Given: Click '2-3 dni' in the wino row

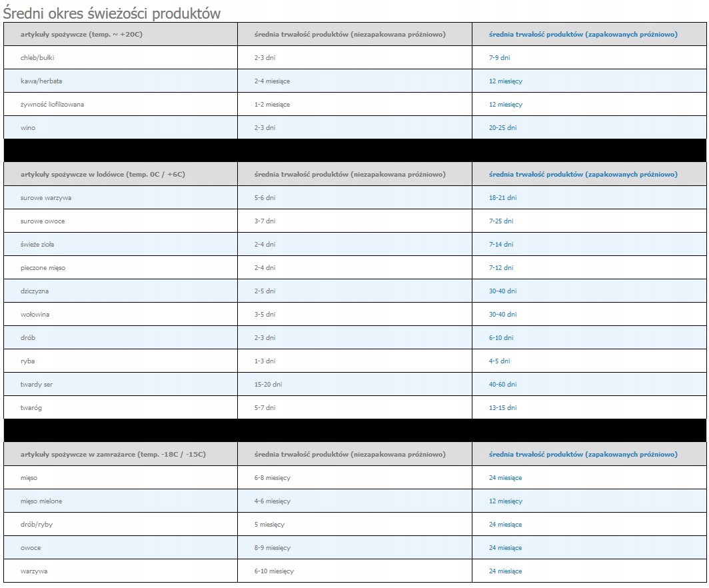Looking at the screenshot, I should pos(265,127).
